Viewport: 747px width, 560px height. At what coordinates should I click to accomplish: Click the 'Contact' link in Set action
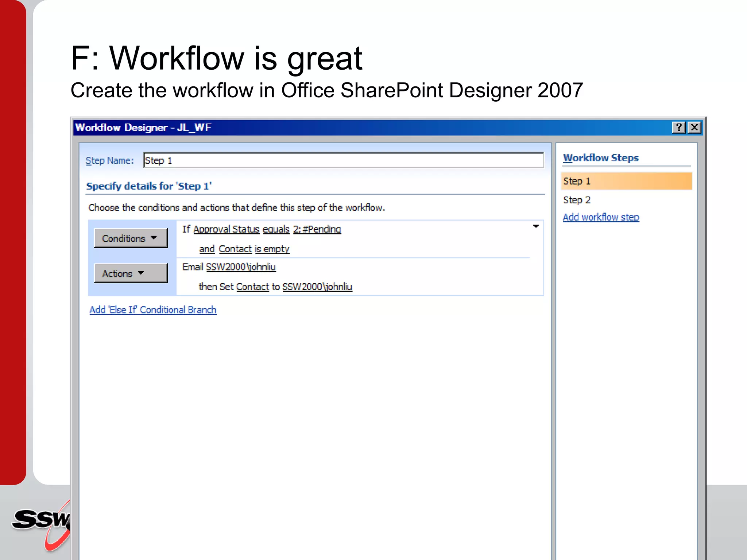click(x=252, y=287)
